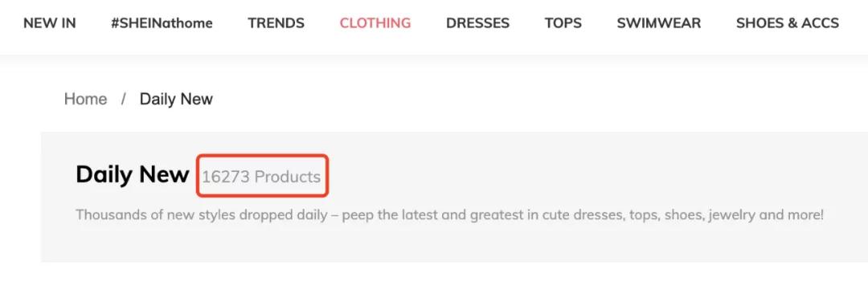868x289 pixels.
Task: Open SHOES & ACCS menu
Action: (787, 23)
